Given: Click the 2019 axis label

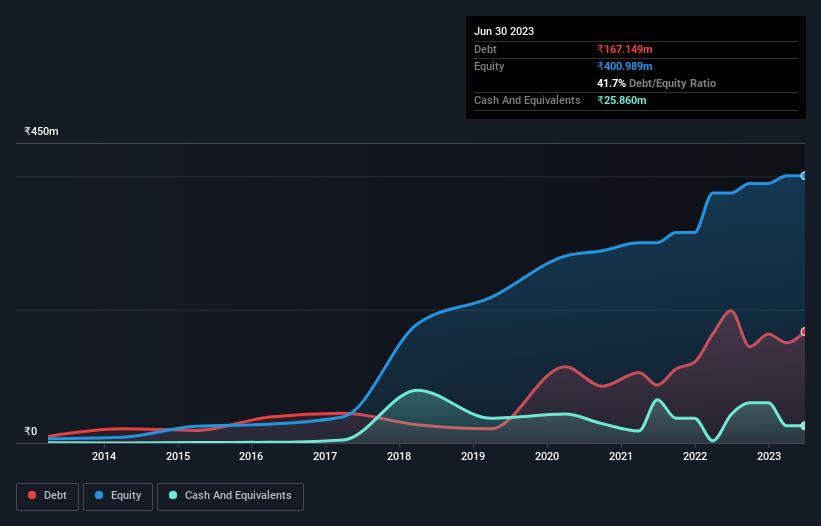Looking at the screenshot, I should [x=473, y=456].
